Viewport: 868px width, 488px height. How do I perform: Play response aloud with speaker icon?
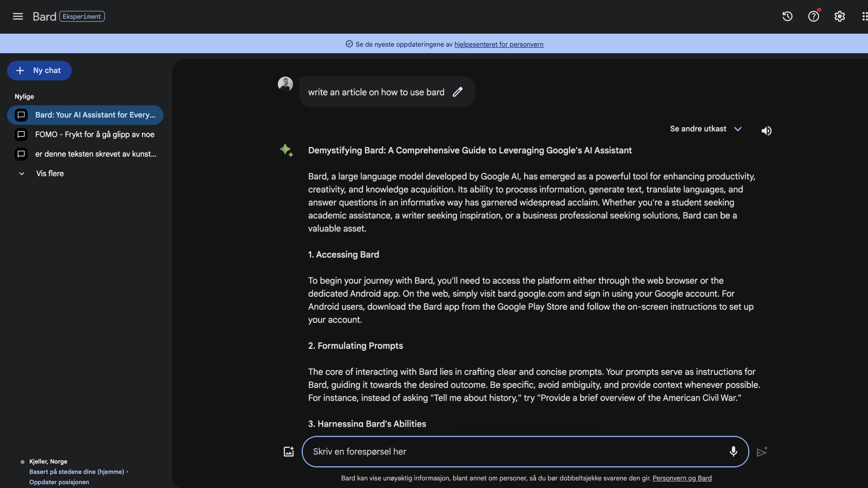pyautogui.click(x=766, y=131)
